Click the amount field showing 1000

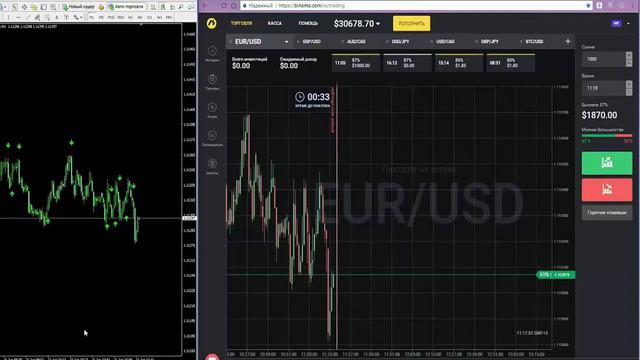coord(604,59)
